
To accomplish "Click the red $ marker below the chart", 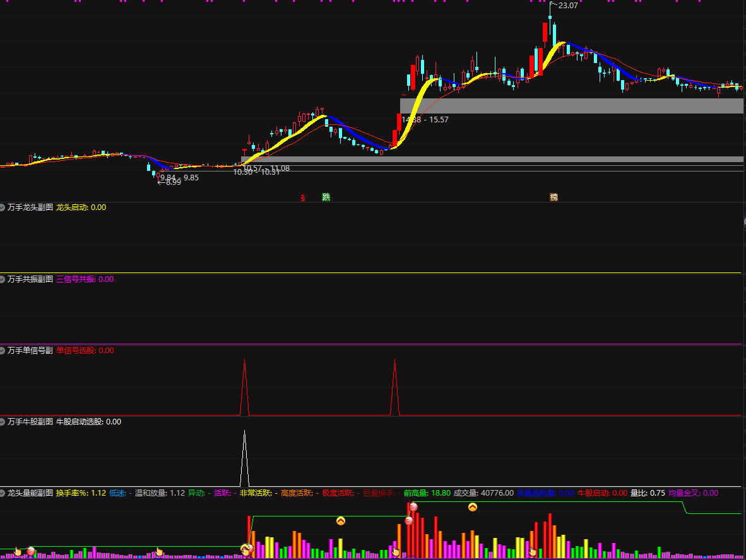I will pos(303,197).
